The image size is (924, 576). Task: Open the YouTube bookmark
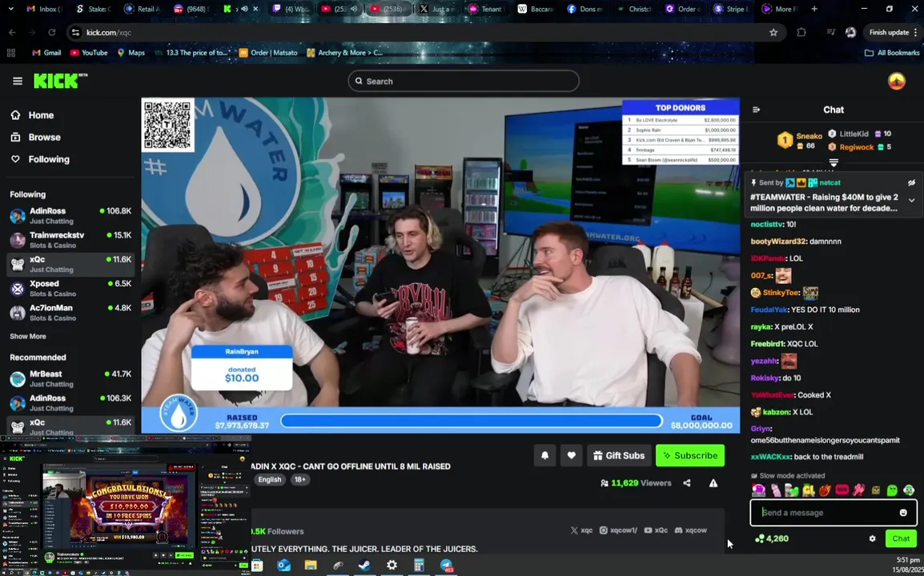[x=89, y=53]
